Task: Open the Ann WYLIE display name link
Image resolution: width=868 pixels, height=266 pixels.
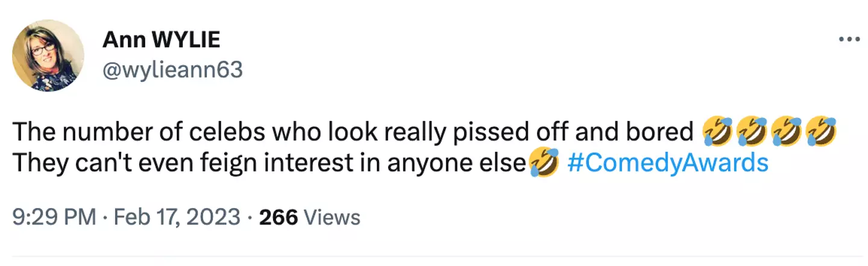Action: [x=161, y=40]
